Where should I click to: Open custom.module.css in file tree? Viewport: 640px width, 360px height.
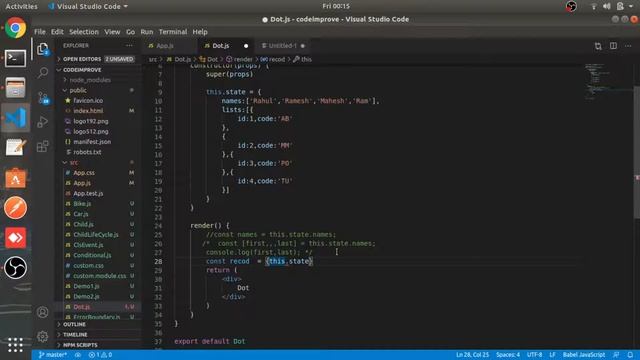[x=99, y=276]
